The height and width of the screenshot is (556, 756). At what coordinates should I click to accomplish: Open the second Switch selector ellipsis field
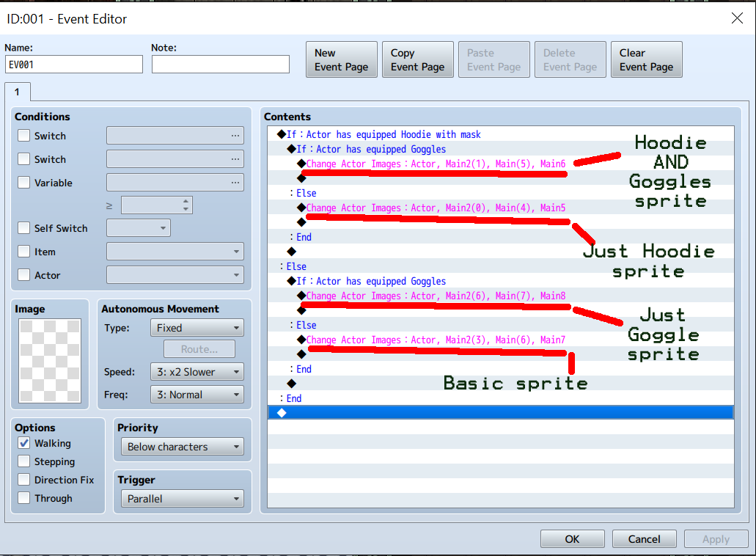175,159
